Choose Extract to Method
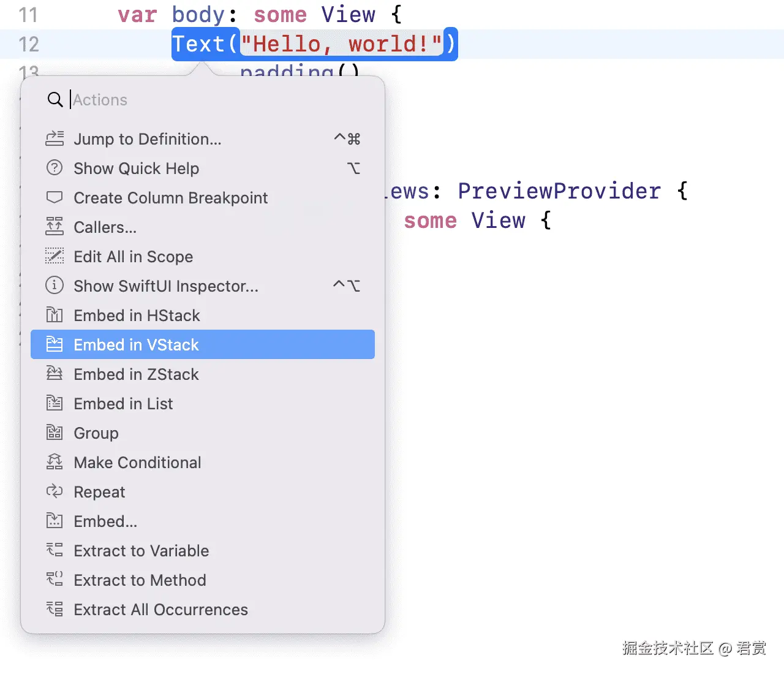The width and height of the screenshot is (784, 674). (140, 580)
